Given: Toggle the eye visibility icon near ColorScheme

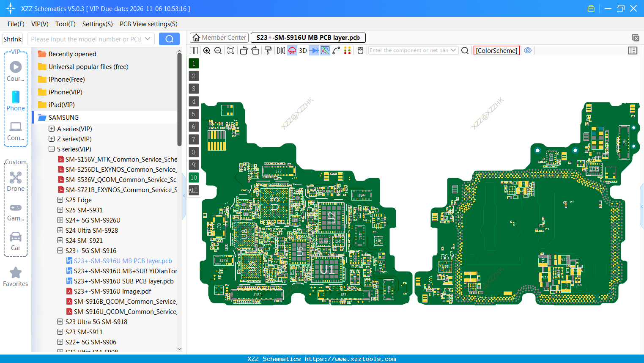Looking at the screenshot, I should (x=528, y=50).
